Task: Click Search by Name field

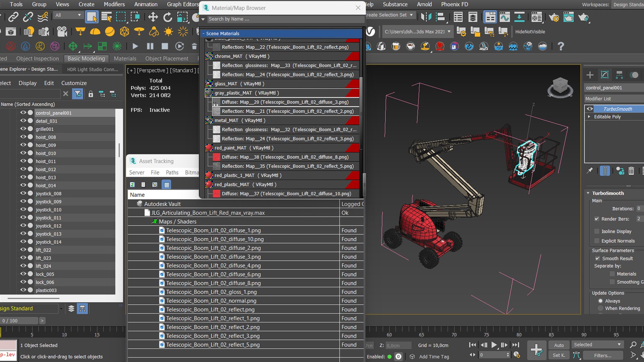Action: coord(285,19)
